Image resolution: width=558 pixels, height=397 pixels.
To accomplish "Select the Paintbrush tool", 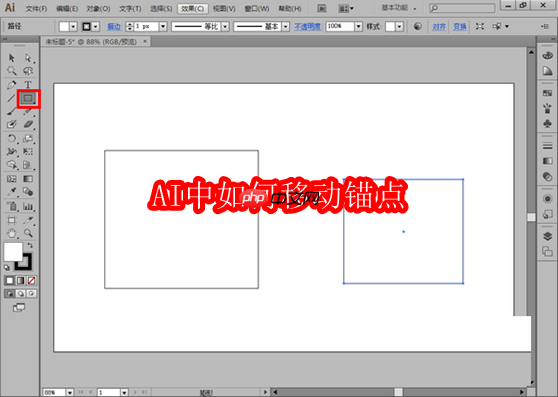I will point(11,112).
